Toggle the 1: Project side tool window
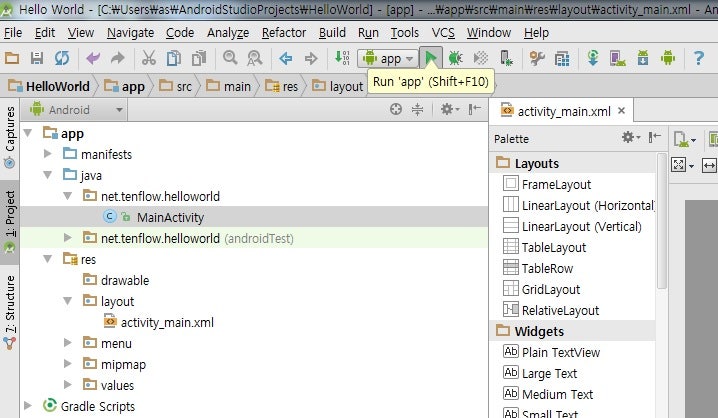Screen dimensions: 718x418 (x=10, y=222)
